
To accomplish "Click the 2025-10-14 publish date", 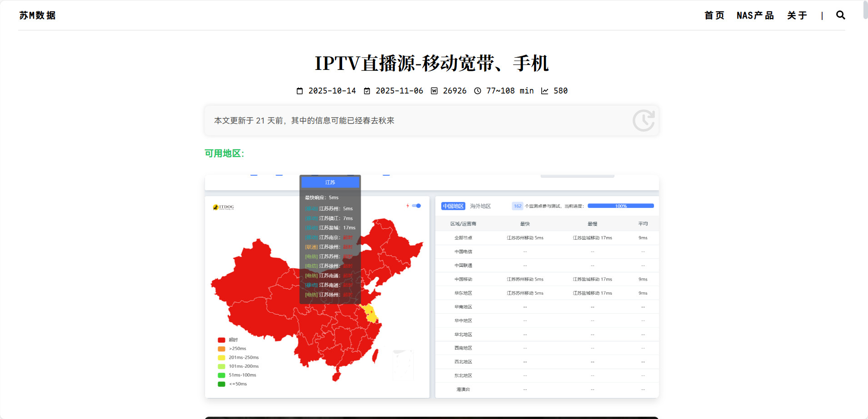I will tap(332, 91).
